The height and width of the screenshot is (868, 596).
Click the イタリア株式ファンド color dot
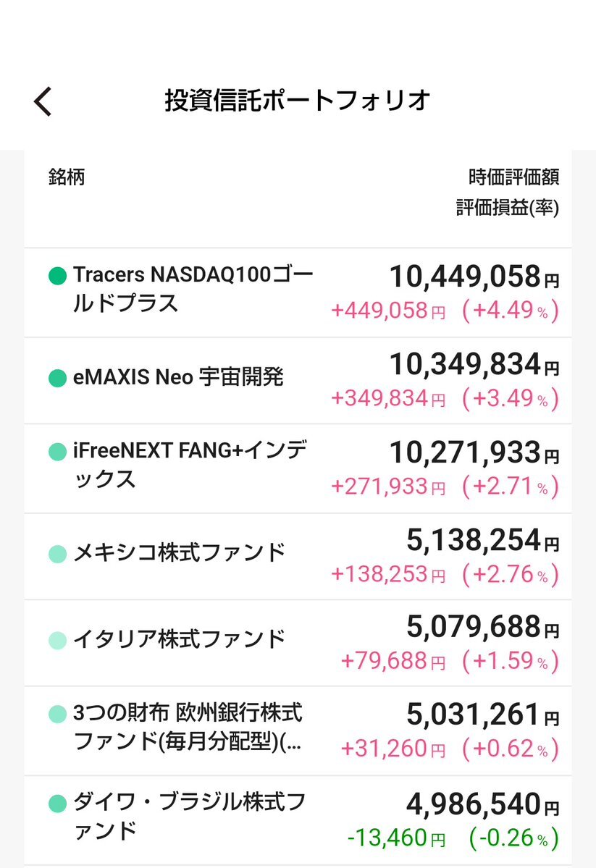57,641
